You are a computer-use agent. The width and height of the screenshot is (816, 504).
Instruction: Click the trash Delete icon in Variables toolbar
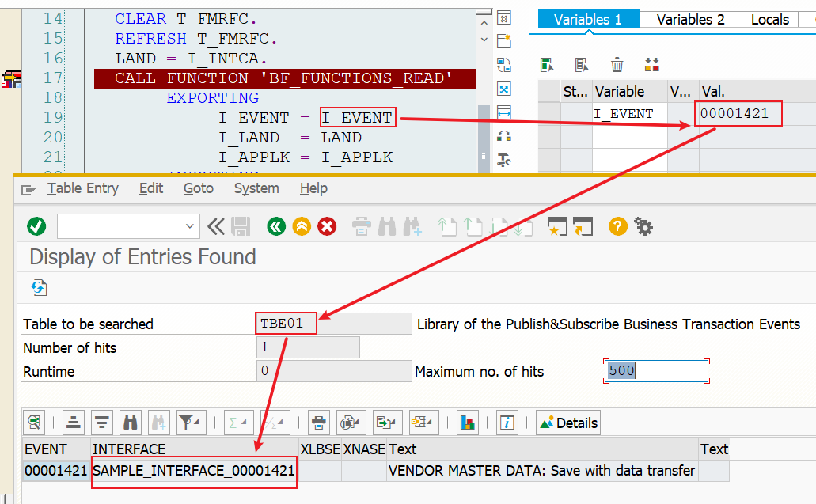(617, 65)
